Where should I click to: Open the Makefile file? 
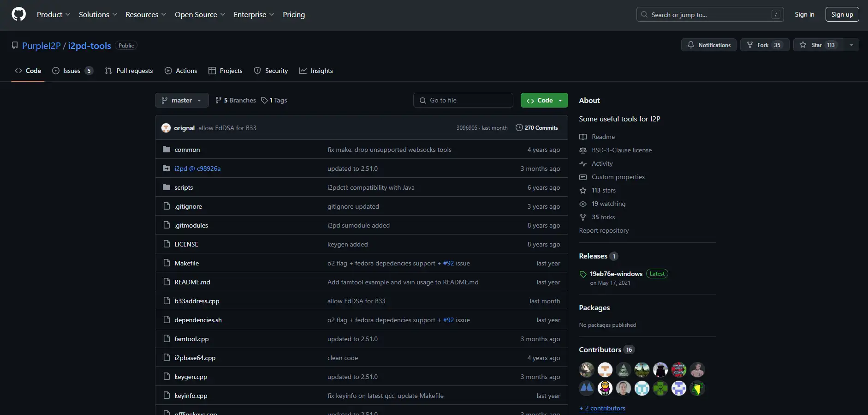click(186, 263)
